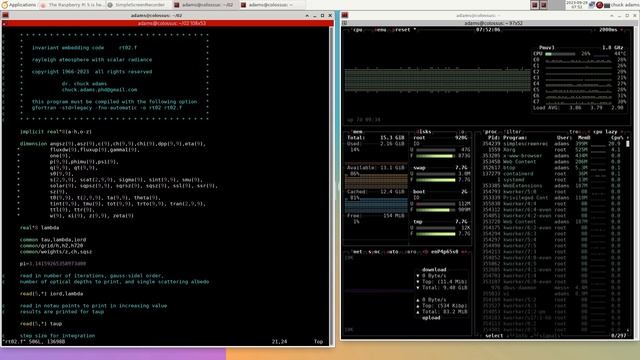640x360 pixels.
Task: Click the btop cpu box label
Action: [x=357, y=30]
